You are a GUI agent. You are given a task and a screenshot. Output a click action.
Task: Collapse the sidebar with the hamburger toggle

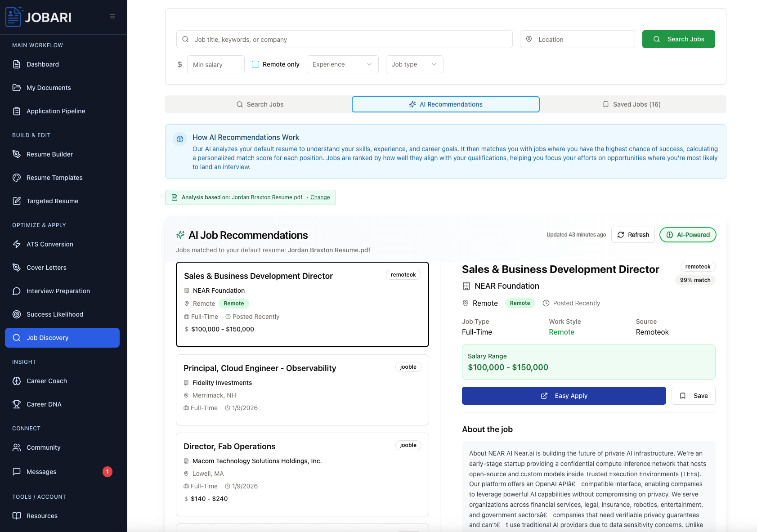112,16
